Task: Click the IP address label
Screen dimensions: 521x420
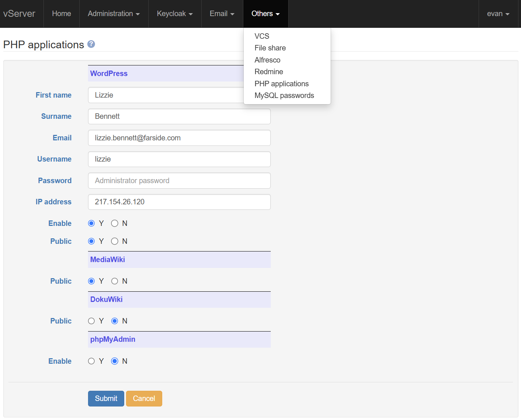Action: (x=54, y=202)
